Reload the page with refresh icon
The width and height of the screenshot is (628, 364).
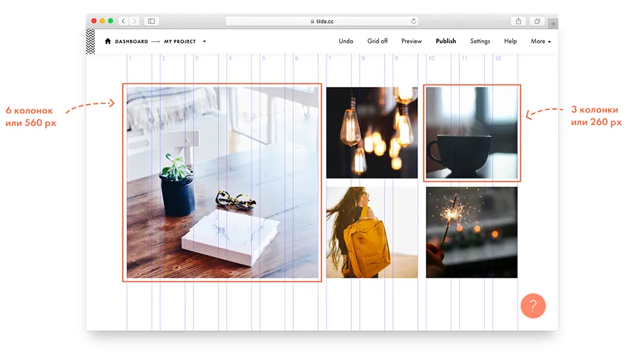413,21
